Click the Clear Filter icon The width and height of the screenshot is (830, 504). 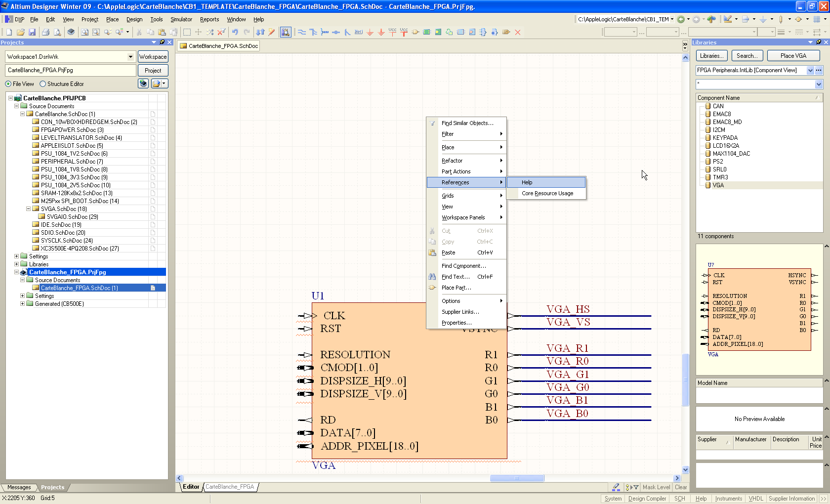tap(221, 32)
